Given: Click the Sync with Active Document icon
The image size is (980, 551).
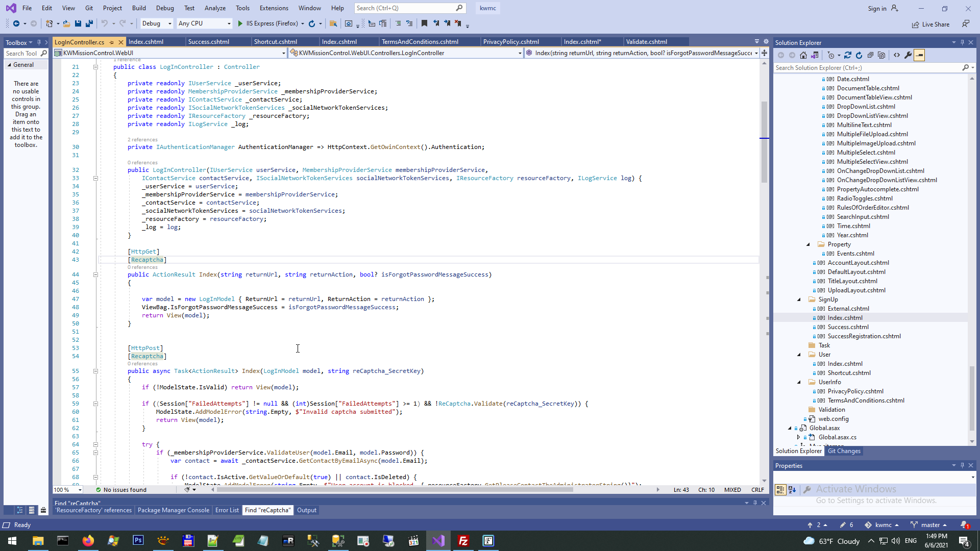Looking at the screenshot, I should (848, 55).
